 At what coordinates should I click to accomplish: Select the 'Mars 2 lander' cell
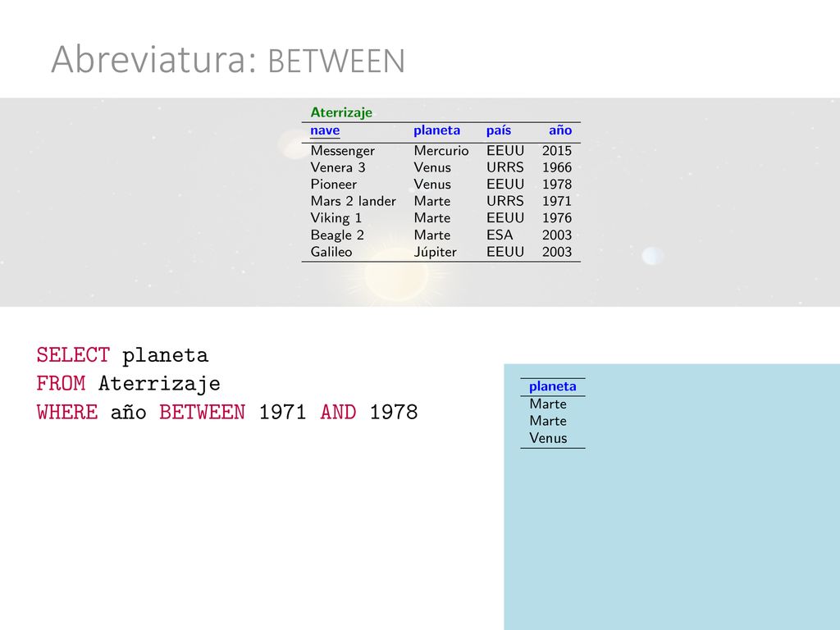click(353, 201)
